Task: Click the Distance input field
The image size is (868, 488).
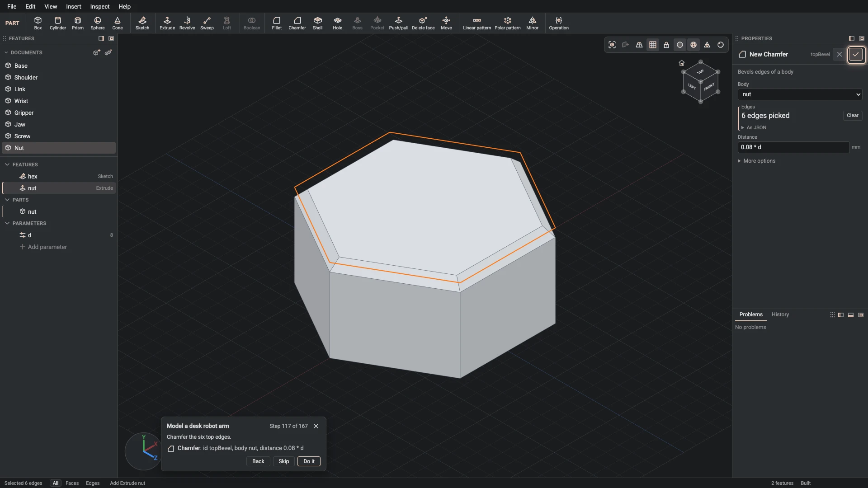Action: tap(793, 147)
